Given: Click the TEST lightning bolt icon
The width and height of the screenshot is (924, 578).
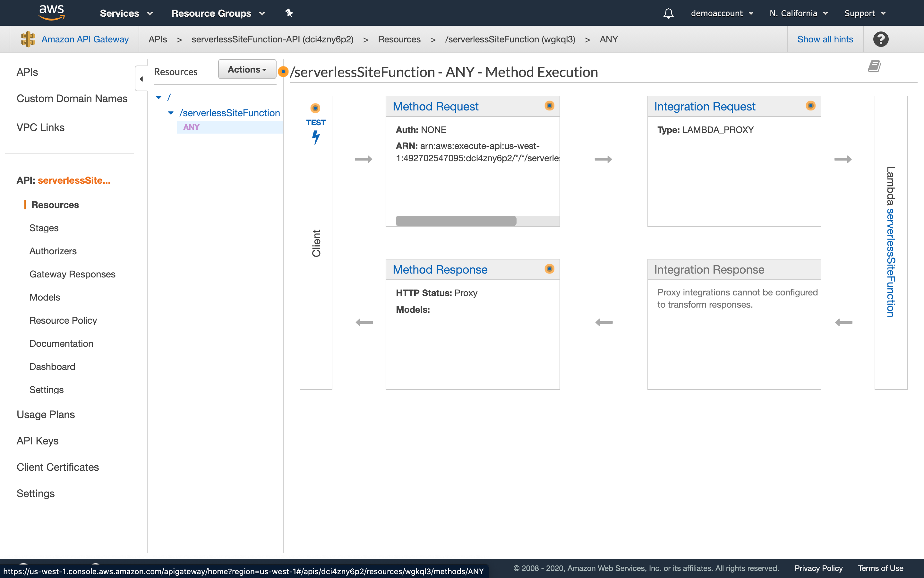Looking at the screenshot, I should [x=316, y=138].
